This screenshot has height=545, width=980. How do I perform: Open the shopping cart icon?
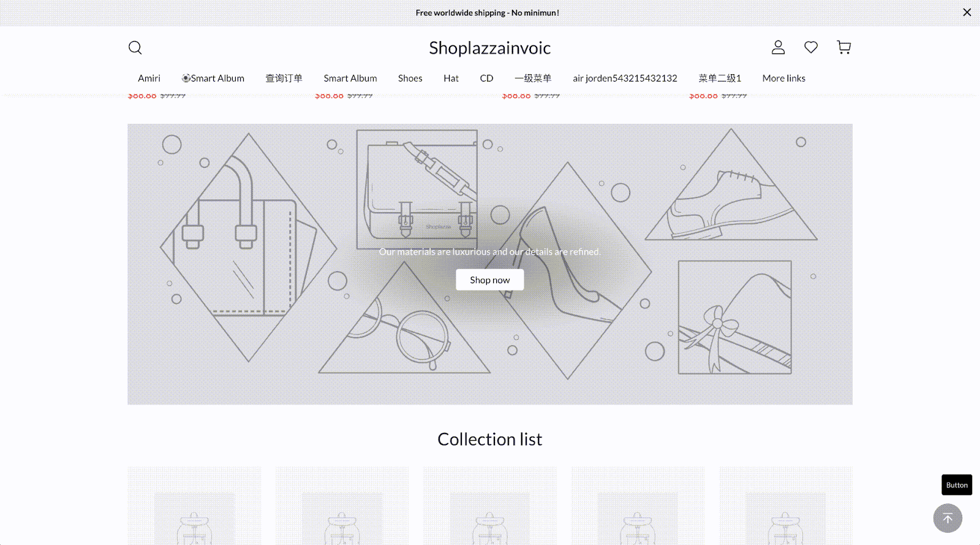(844, 47)
